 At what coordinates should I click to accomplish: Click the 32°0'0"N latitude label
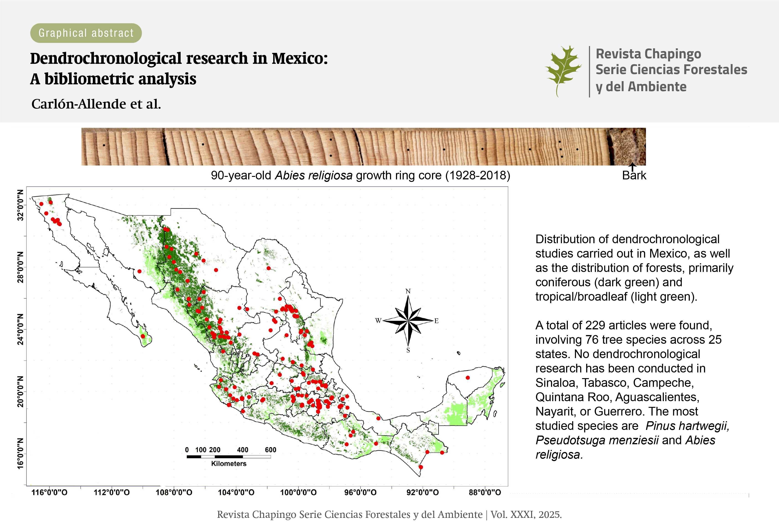[21, 205]
